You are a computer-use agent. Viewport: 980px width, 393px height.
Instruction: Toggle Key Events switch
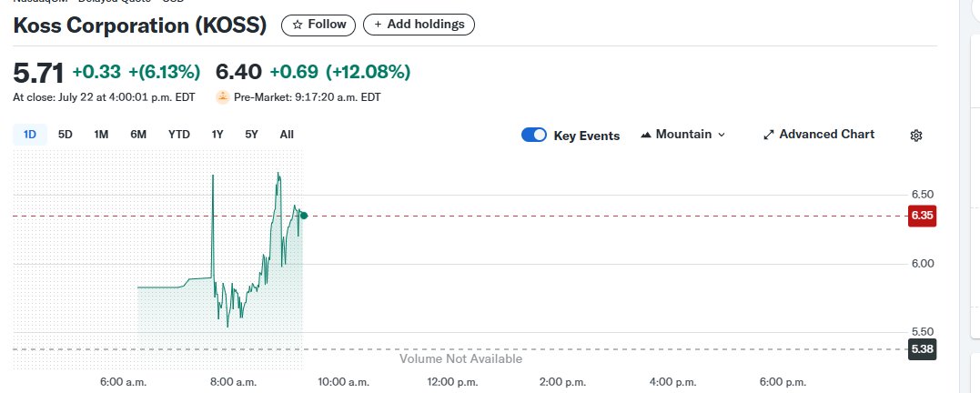tap(534, 135)
